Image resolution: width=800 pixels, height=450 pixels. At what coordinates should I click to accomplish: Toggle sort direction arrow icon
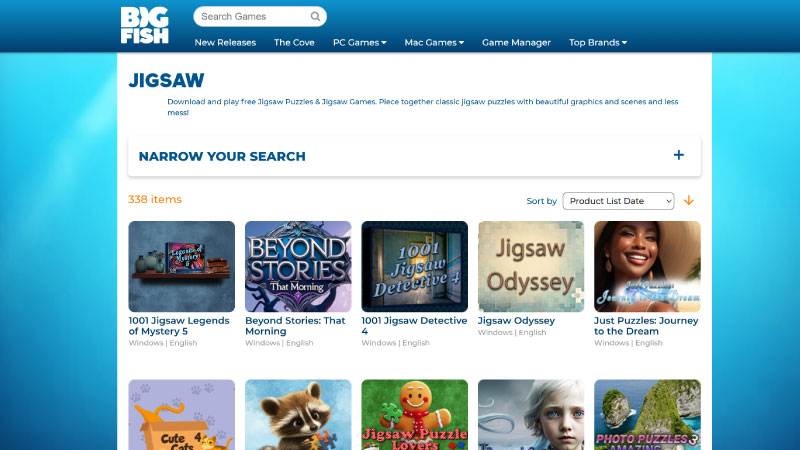(x=688, y=201)
